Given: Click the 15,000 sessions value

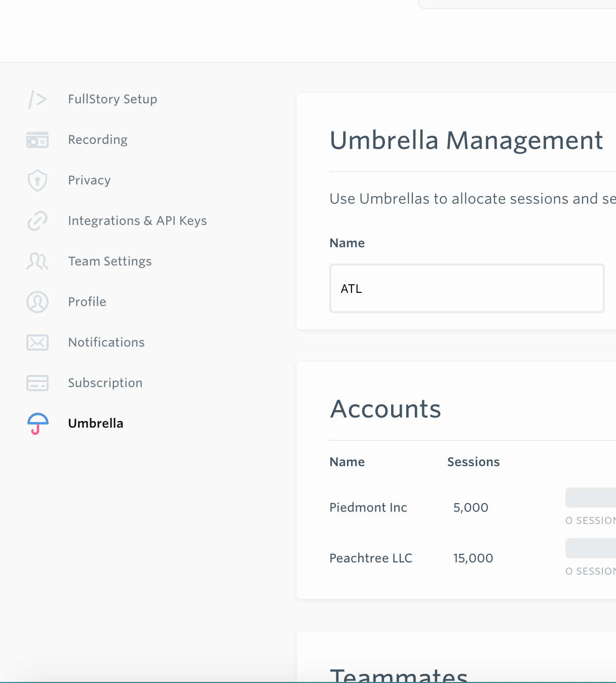Looking at the screenshot, I should [x=473, y=558].
